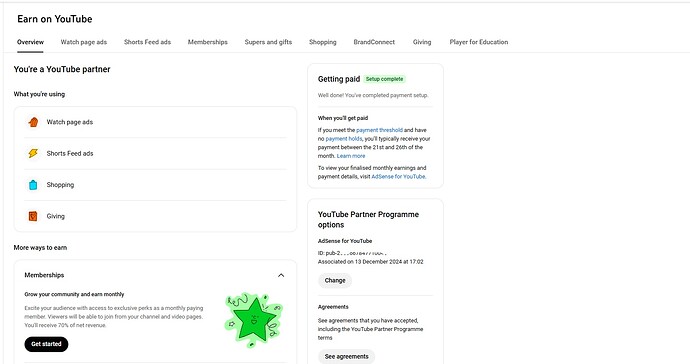Click the Grow your community and earn monthly text
Screen dimensions: 690x364
click(74, 294)
